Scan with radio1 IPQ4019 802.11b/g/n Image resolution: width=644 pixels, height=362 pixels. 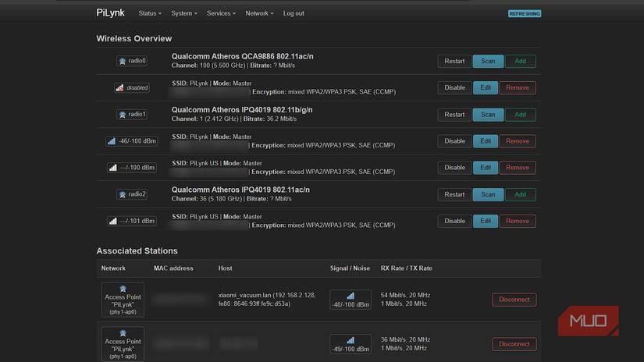click(488, 115)
